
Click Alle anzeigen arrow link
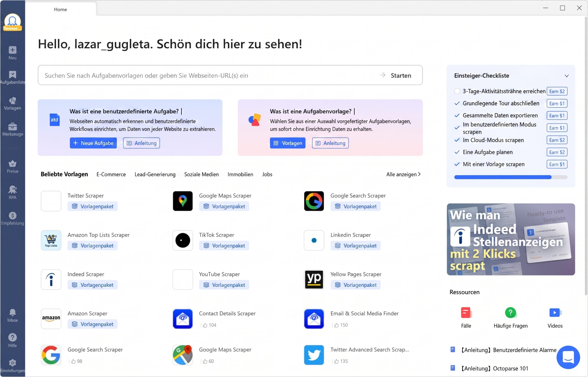(x=404, y=174)
